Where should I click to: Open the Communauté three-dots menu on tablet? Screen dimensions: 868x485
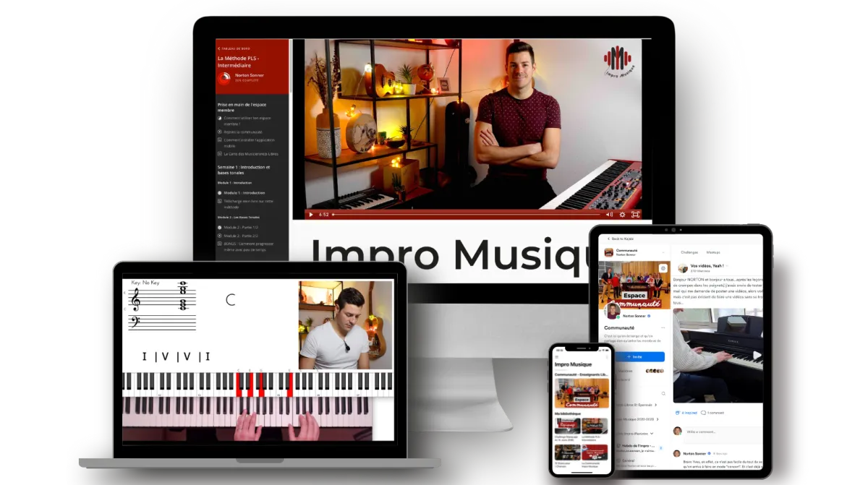pyautogui.click(x=663, y=327)
